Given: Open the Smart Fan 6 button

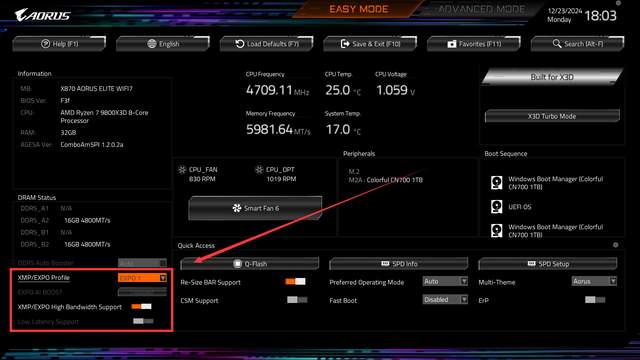Looking at the screenshot, I should (255, 208).
